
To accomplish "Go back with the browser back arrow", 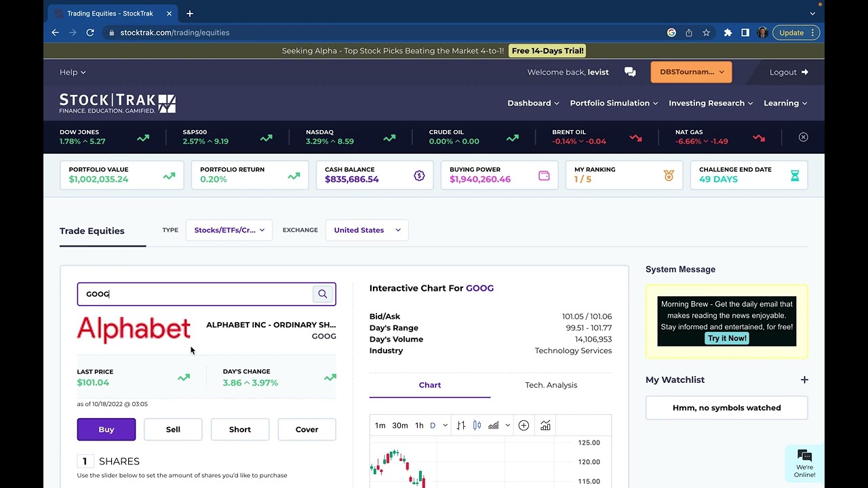I will click(56, 33).
